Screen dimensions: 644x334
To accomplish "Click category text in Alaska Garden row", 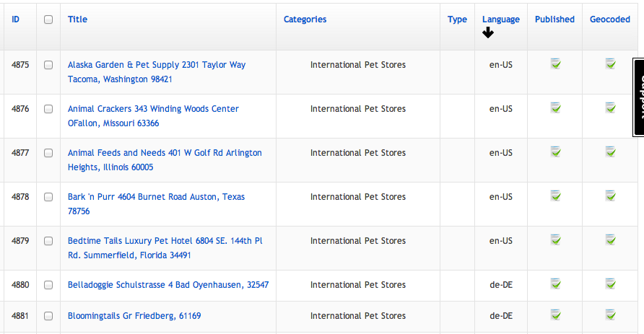I will click(357, 65).
